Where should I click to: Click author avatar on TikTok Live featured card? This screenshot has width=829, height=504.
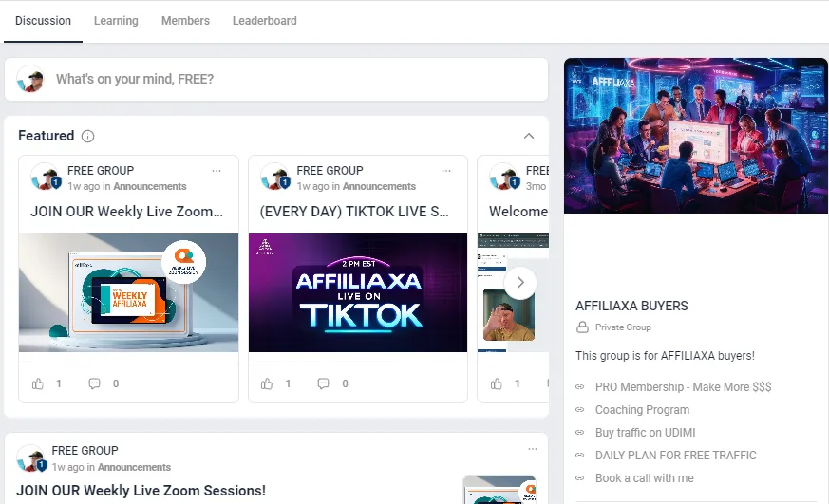tap(275, 177)
